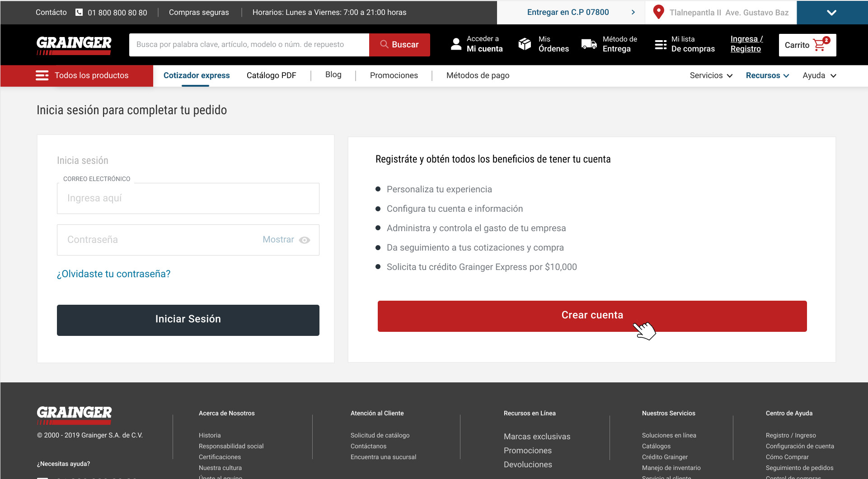The width and height of the screenshot is (868, 479).
Task: Click the Contácto link in the top bar
Action: point(51,12)
